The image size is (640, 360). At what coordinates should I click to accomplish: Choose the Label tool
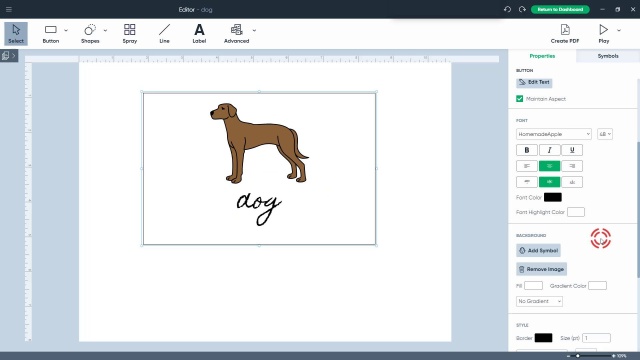coord(199,33)
